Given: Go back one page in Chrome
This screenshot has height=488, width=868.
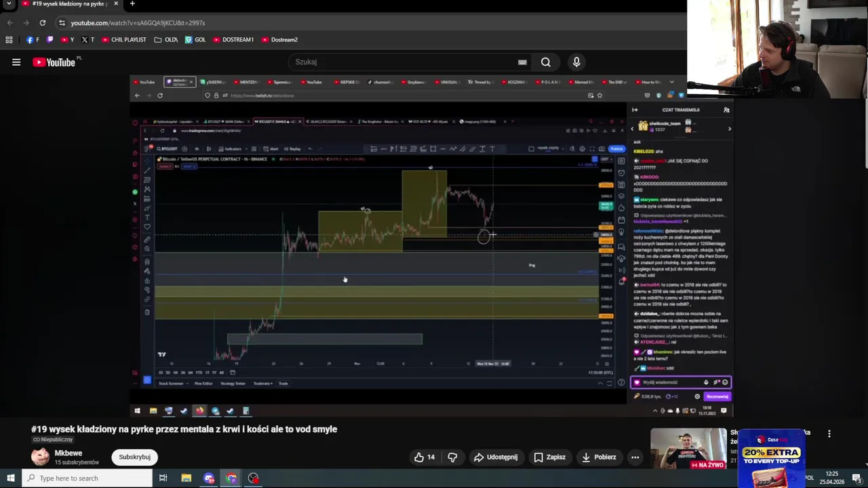Looking at the screenshot, I should [x=9, y=22].
